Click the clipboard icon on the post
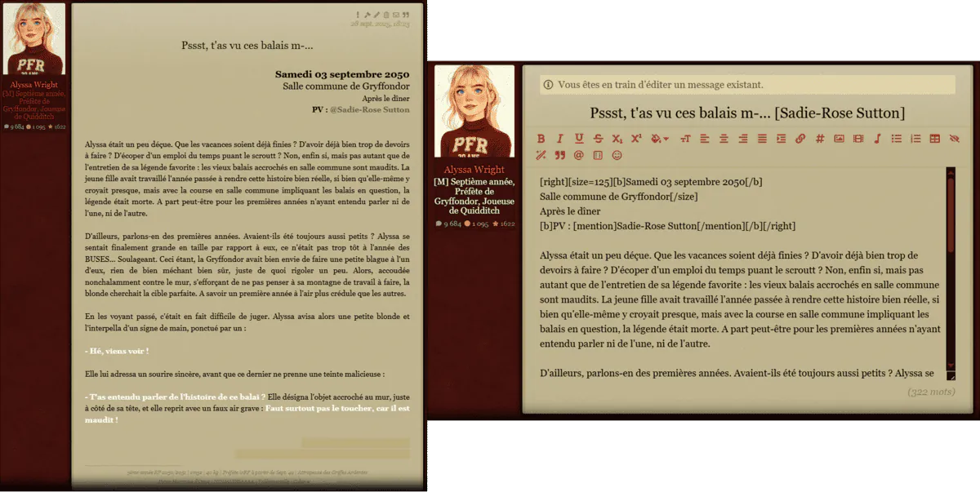This screenshot has height=492, width=980. pyautogui.click(x=386, y=15)
